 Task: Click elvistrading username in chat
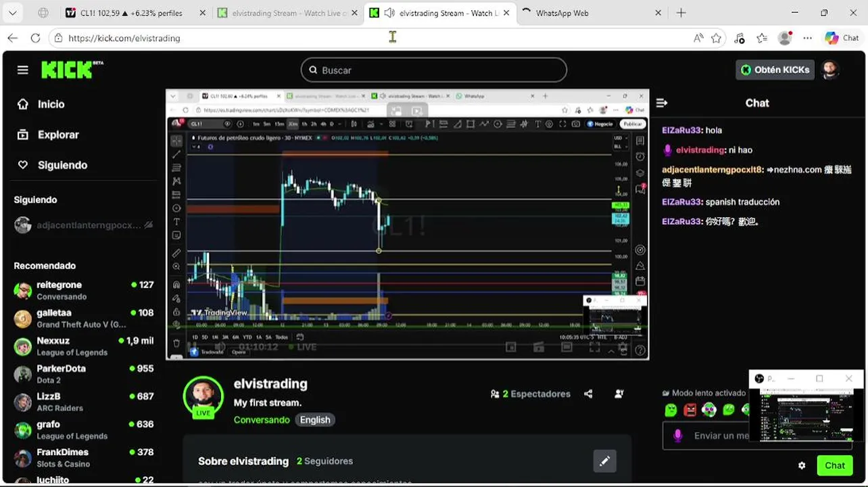pyautogui.click(x=700, y=150)
